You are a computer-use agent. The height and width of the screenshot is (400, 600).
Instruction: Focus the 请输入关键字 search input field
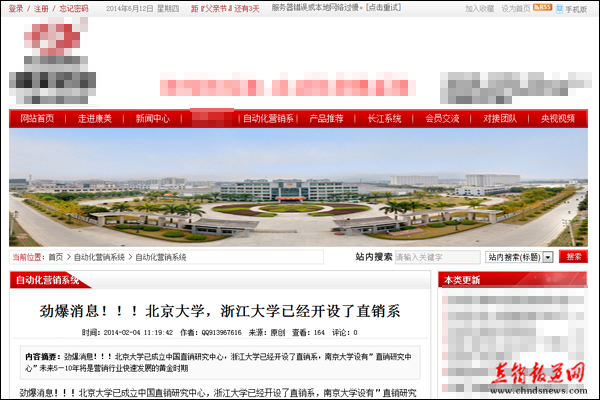click(437, 257)
